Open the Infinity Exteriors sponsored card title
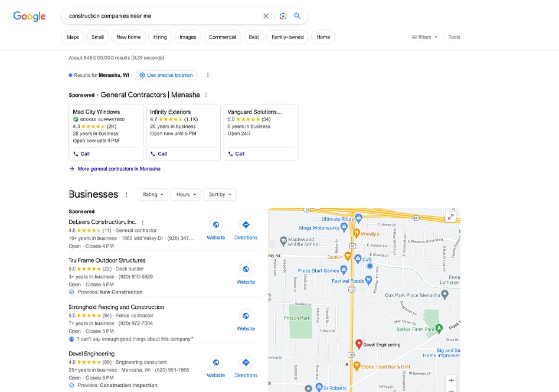The image size is (559, 392). point(171,112)
